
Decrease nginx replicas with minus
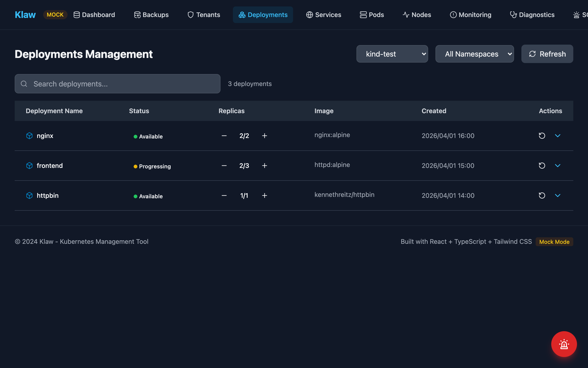pos(224,135)
